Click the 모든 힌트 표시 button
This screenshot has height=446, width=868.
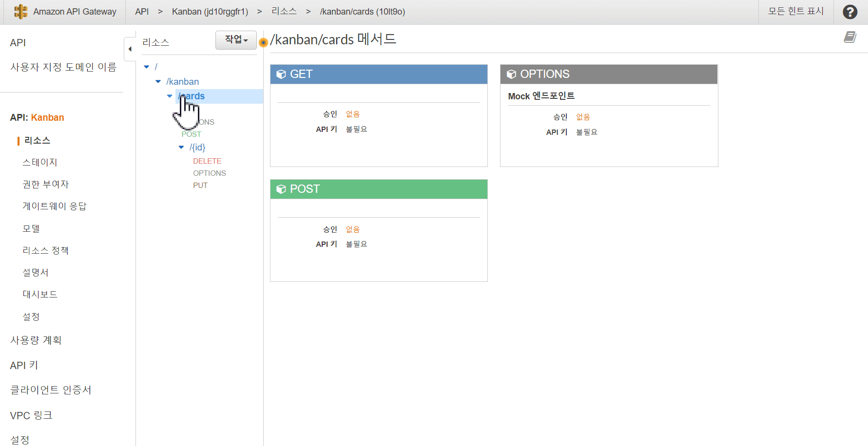796,11
